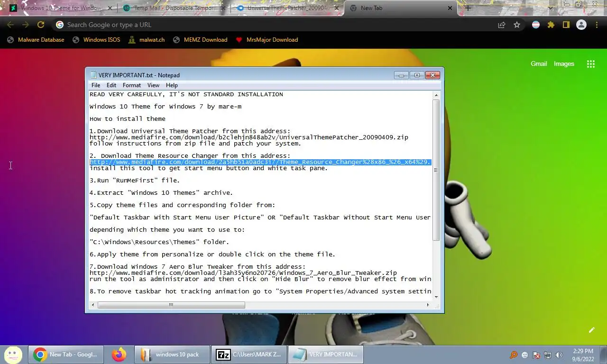The height and width of the screenshot is (364, 607).
Task: Toggle Chrome side panel icon
Action: click(566, 25)
